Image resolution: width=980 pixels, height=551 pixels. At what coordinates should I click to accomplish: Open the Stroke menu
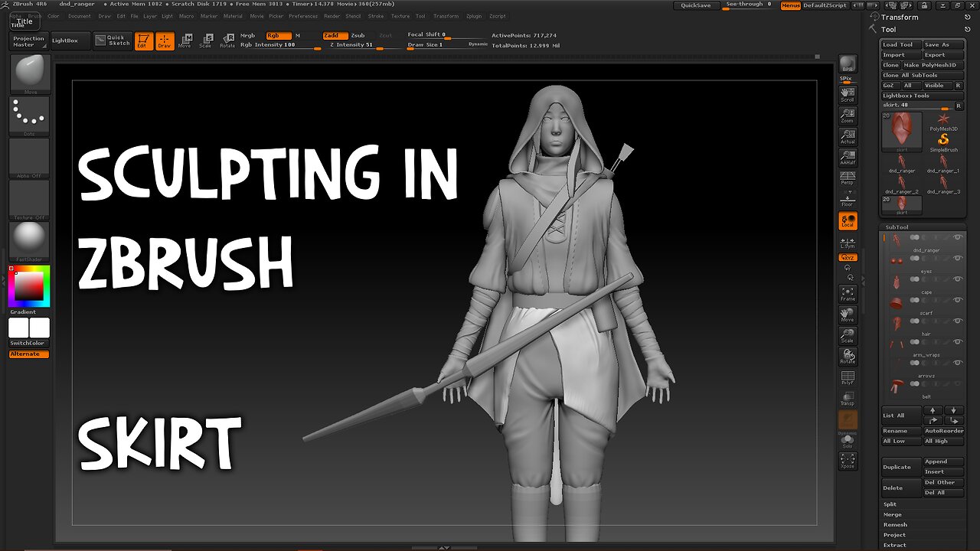click(376, 16)
